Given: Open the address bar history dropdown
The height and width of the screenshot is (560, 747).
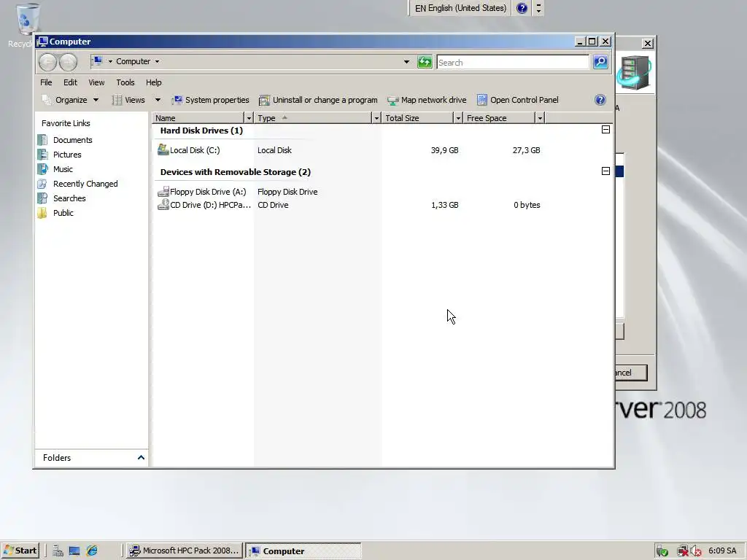Looking at the screenshot, I should click(406, 62).
